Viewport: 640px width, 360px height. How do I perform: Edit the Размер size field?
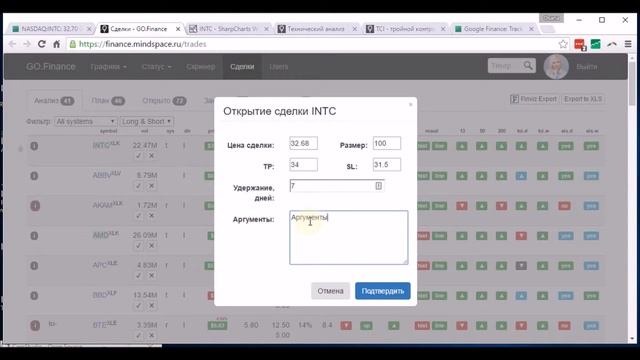[x=387, y=143]
